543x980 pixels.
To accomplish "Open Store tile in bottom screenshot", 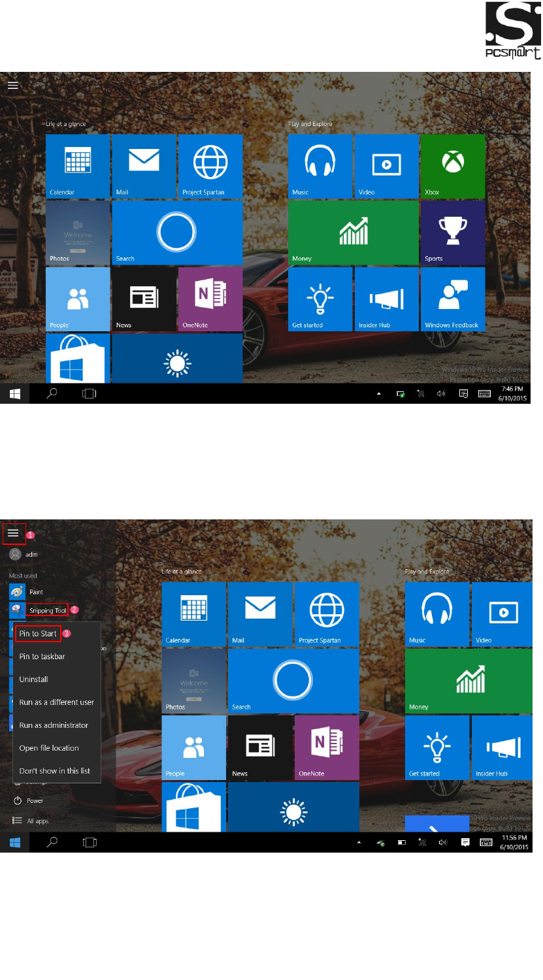I will point(194,807).
